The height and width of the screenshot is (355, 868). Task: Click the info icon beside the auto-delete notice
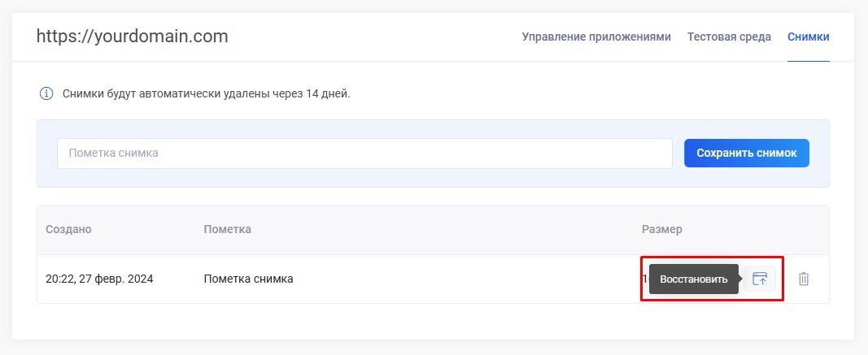46,93
